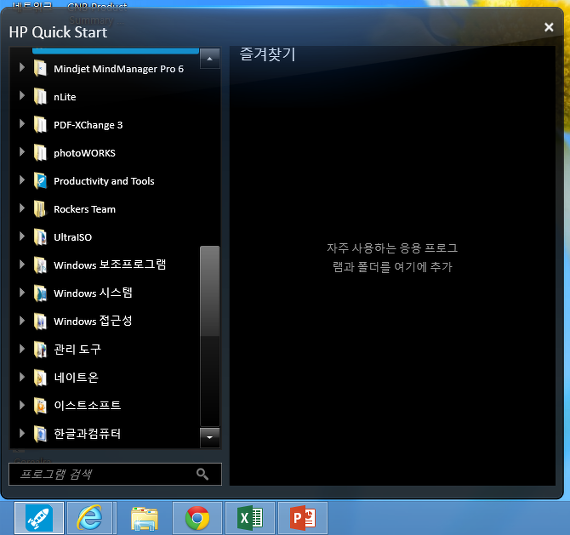Select the nLite label

coord(65,97)
